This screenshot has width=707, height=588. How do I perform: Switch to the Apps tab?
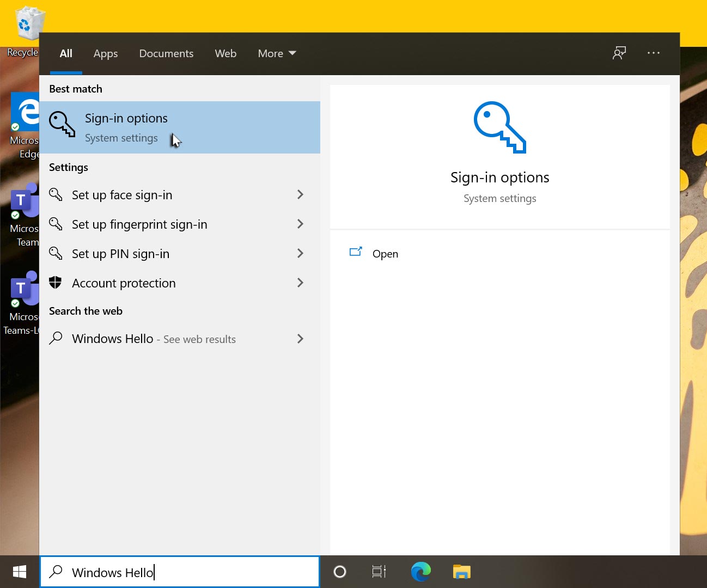pyautogui.click(x=106, y=53)
